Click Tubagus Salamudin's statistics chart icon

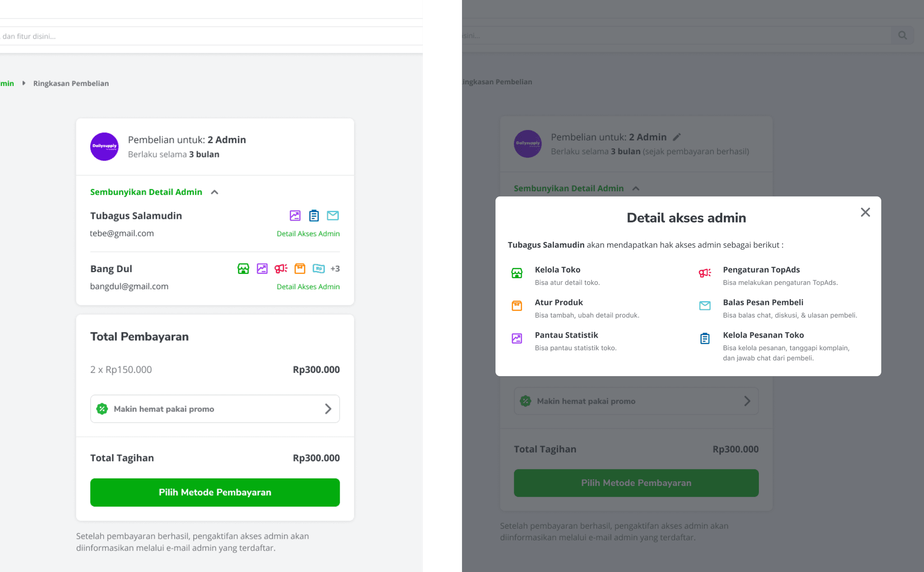coord(295,216)
